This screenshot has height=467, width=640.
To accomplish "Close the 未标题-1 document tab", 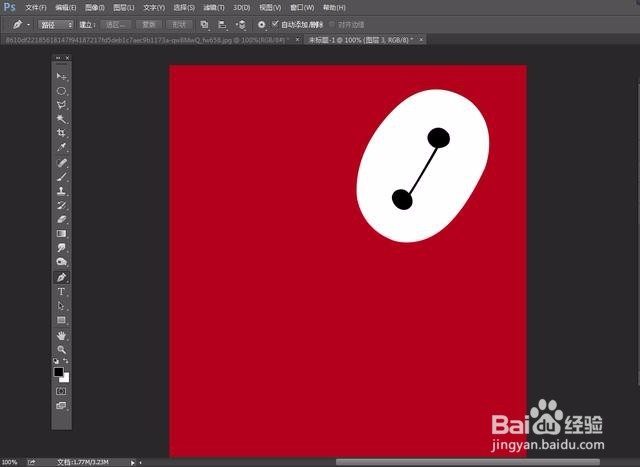I will point(421,40).
